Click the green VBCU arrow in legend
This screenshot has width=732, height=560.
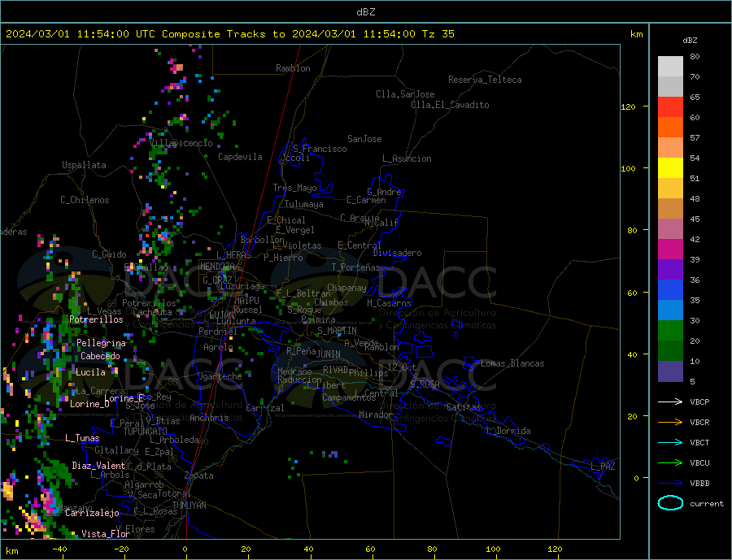(x=671, y=463)
